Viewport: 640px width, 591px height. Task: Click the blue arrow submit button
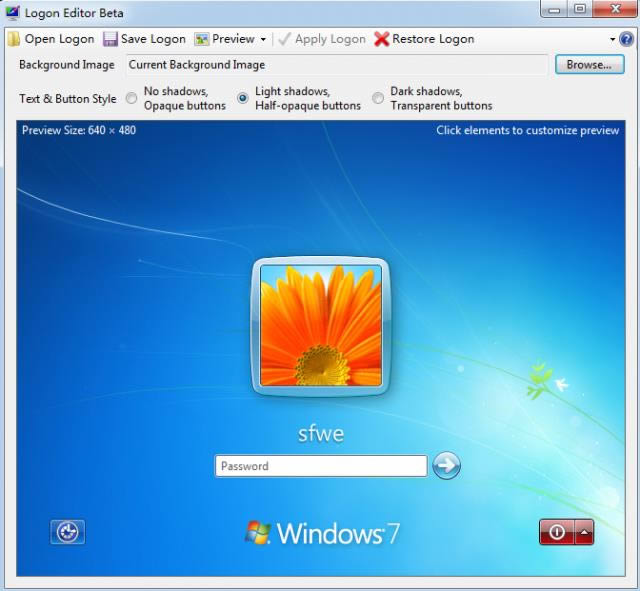coord(446,465)
